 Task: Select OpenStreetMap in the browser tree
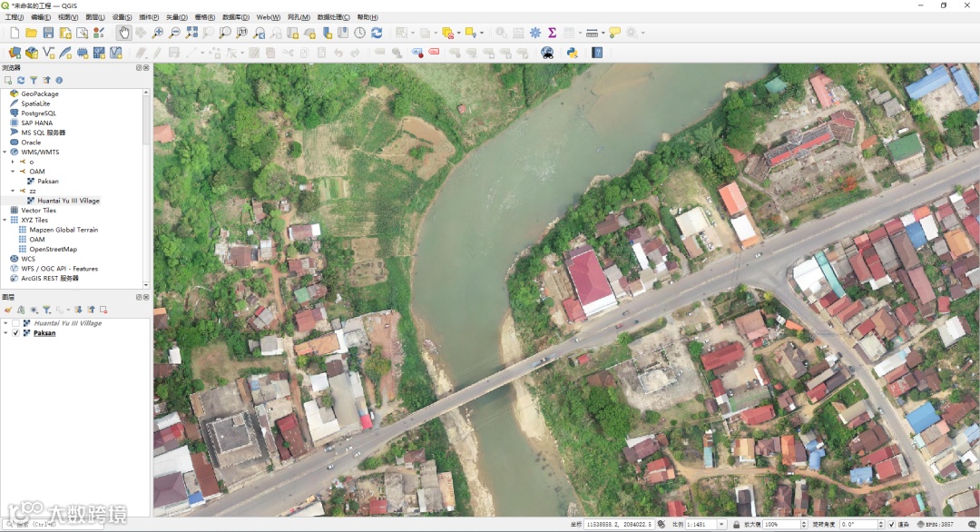pos(53,249)
